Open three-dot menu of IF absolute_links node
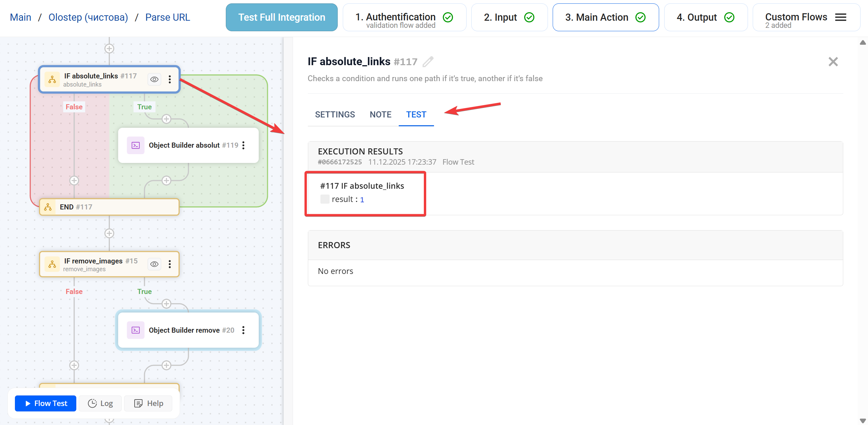 click(170, 79)
